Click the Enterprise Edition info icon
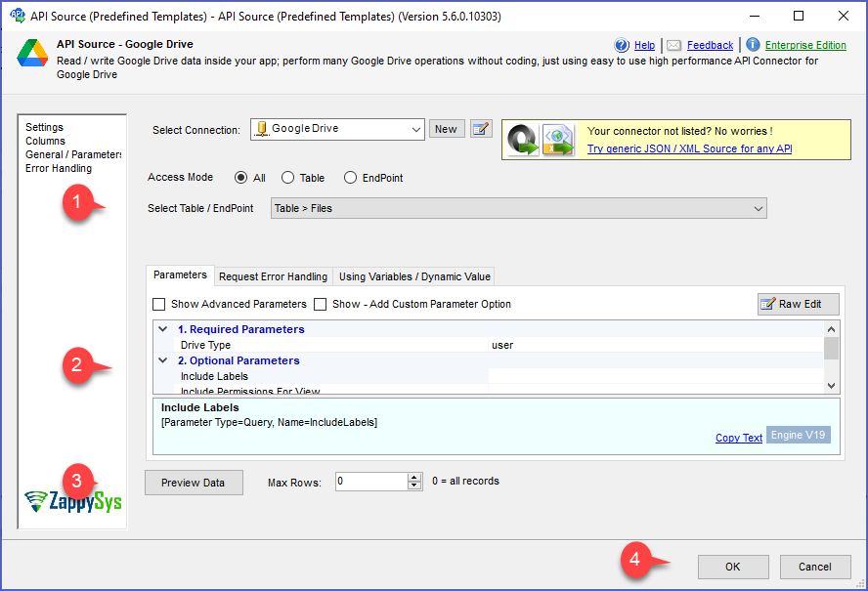868x591 pixels. coord(753,45)
